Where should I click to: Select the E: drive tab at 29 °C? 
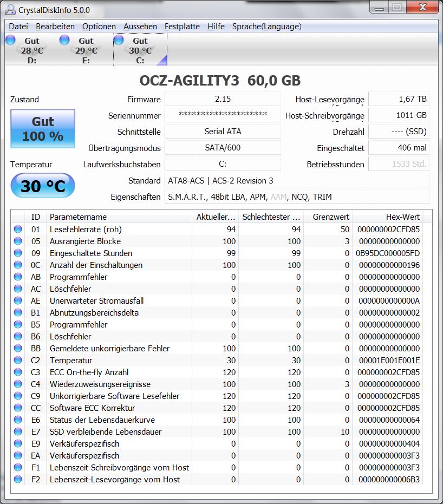(86, 50)
